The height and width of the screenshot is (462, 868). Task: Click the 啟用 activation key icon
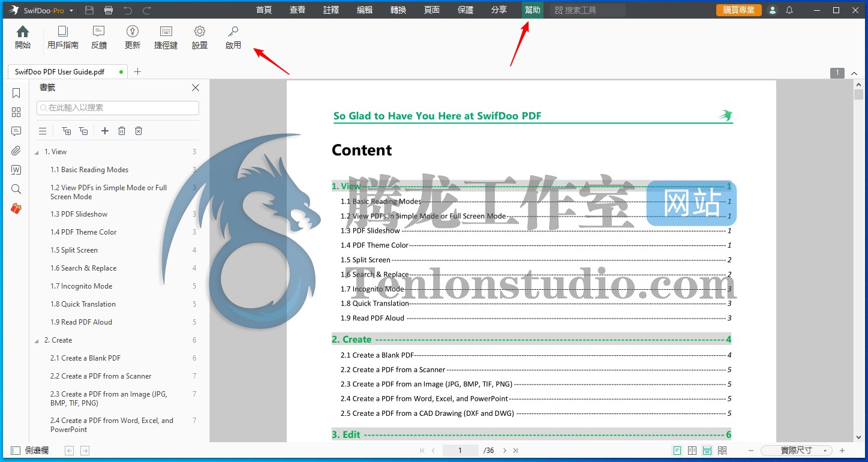[233, 37]
